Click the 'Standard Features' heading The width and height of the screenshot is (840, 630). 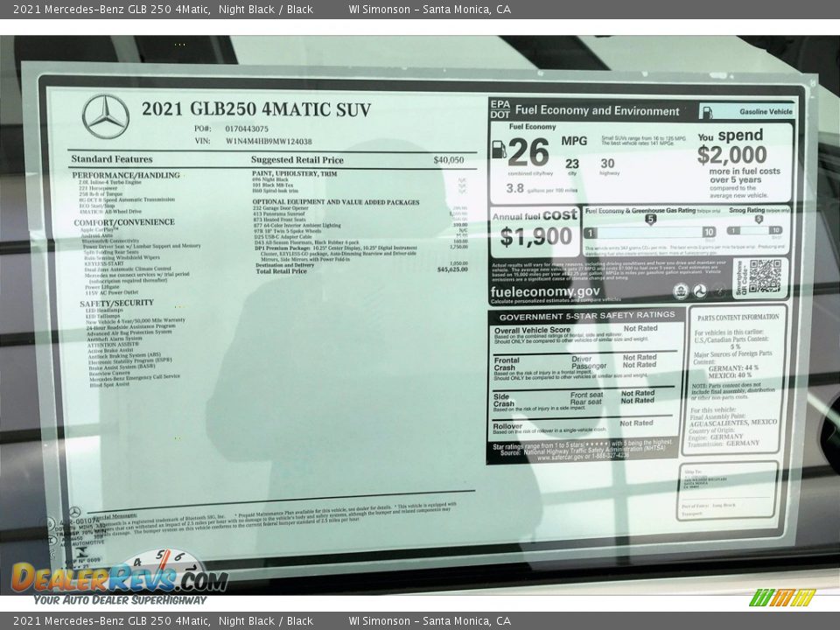pyautogui.click(x=112, y=159)
